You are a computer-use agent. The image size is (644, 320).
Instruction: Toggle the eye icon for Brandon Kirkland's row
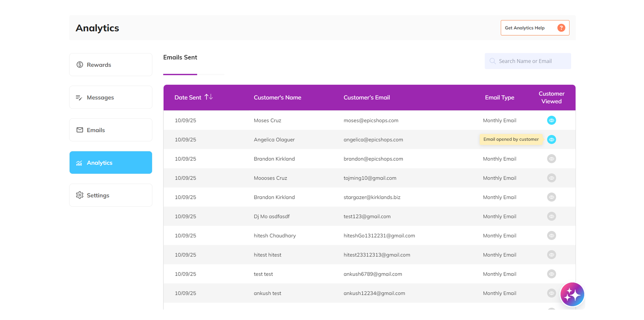551,159
